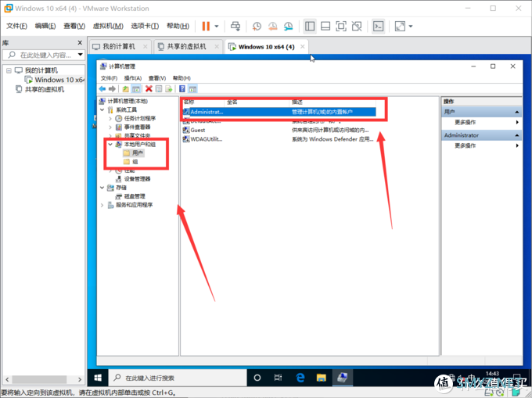Screen dimensions: 532x398
Task: Open VMware 帮助(H) menu
Action: pyautogui.click(x=178, y=26)
